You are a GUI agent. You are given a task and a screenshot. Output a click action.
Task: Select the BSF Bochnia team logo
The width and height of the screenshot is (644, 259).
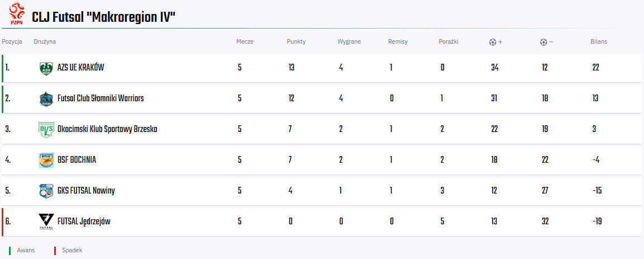pyautogui.click(x=46, y=161)
